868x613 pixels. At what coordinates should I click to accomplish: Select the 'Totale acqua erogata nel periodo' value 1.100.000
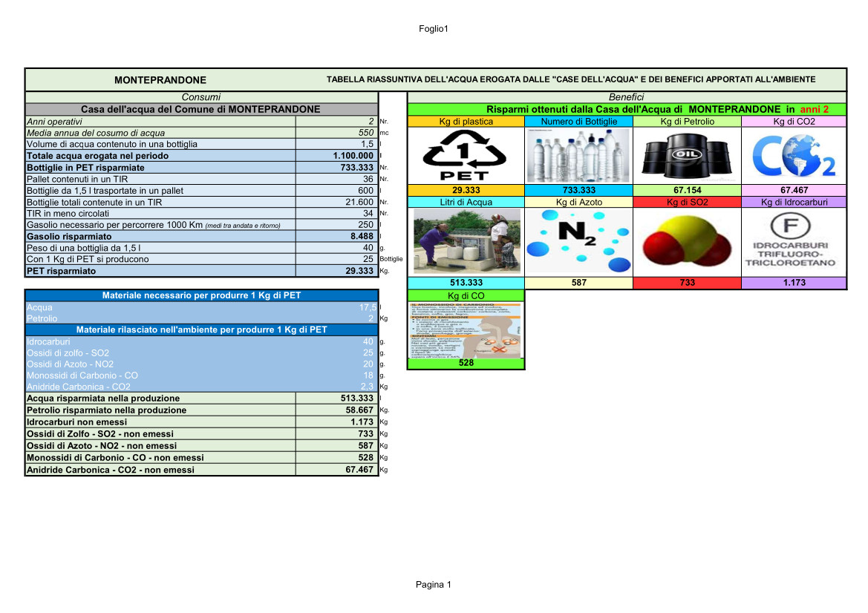pos(336,156)
